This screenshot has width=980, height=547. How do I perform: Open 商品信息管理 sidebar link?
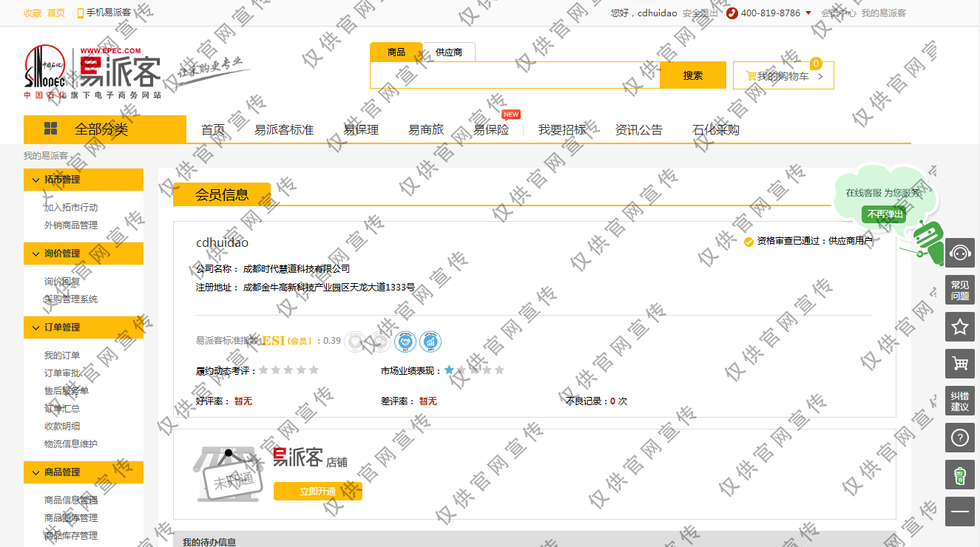point(71,500)
